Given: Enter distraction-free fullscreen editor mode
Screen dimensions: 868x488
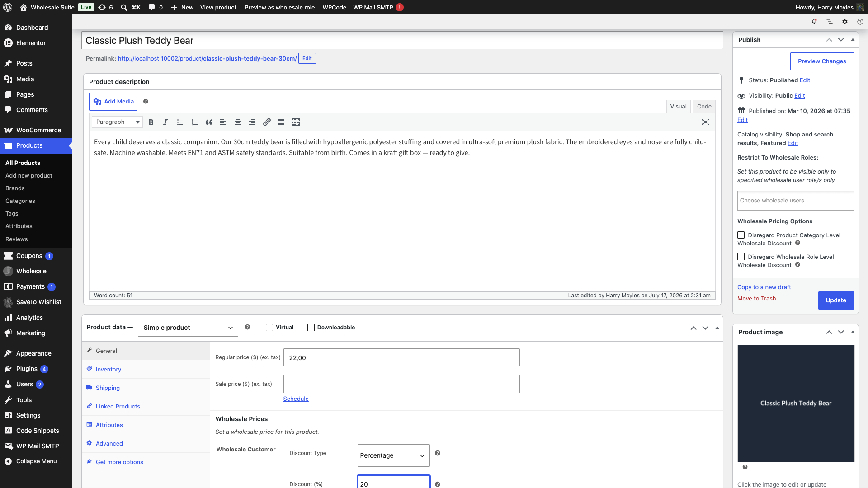Looking at the screenshot, I should coord(706,122).
